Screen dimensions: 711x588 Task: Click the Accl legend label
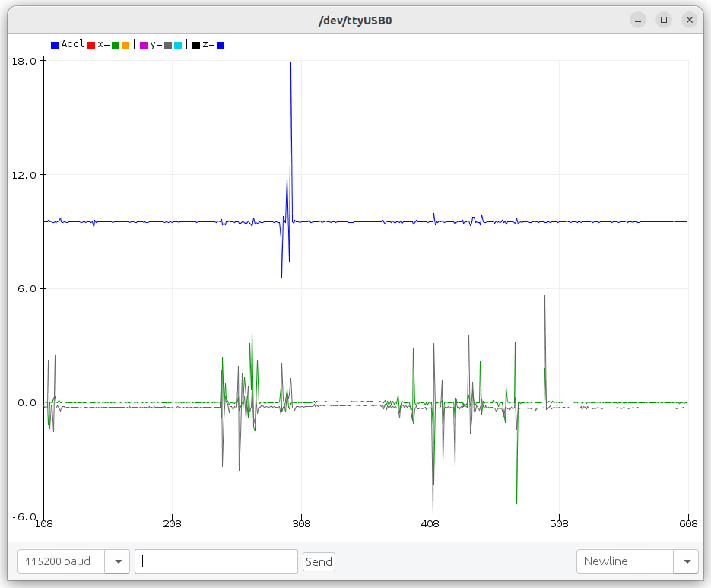pyautogui.click(x=73, y=44)
